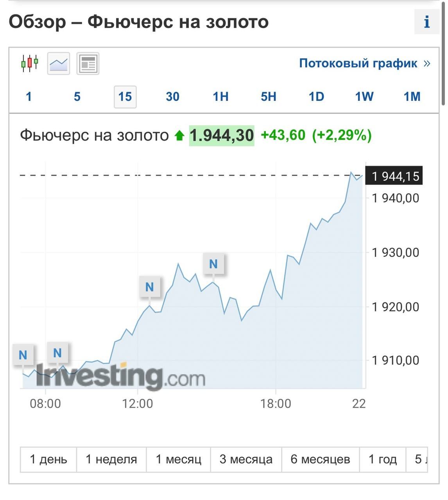Set interval to 1W
Viewport: 448px width, 500px height.
(x=364, y=96)
